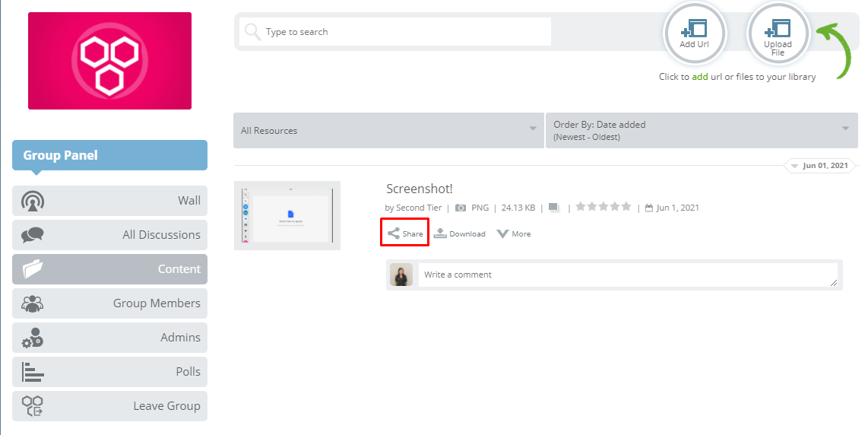Download the Screenshot! file

tap(460, 233)
